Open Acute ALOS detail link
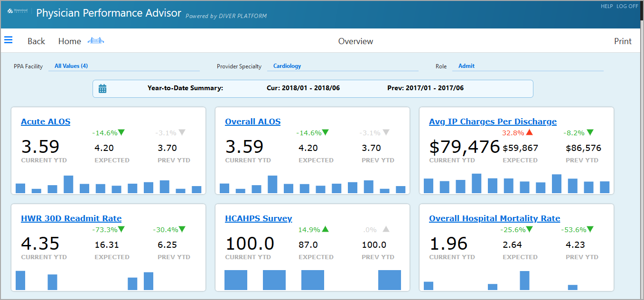 coord(46,122)
